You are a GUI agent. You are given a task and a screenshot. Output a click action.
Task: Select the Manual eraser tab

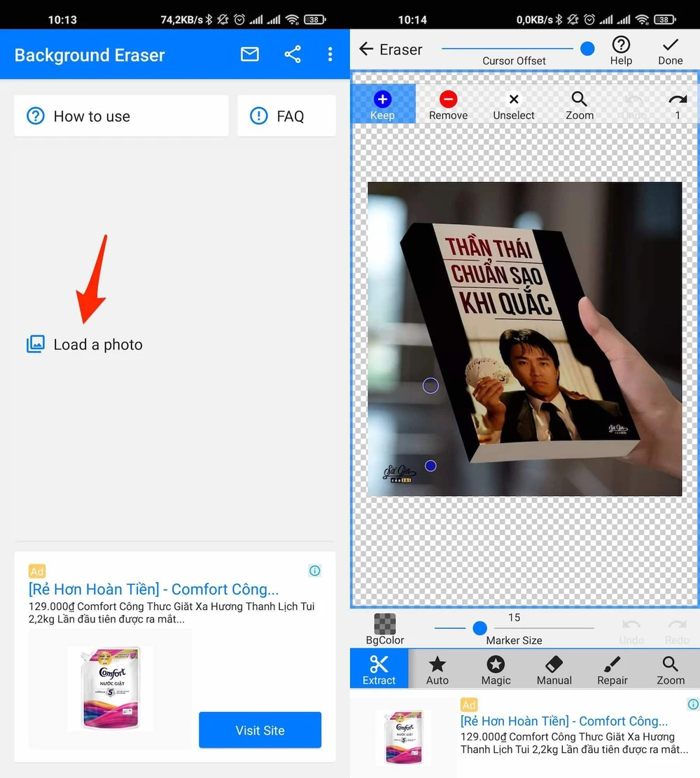click(554, 669)
